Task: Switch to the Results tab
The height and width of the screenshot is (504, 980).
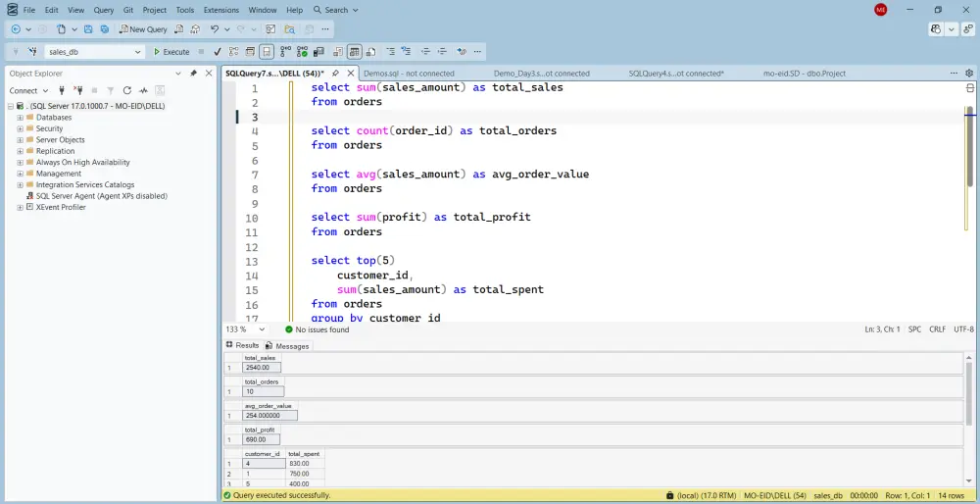Action: coord(242,345)
